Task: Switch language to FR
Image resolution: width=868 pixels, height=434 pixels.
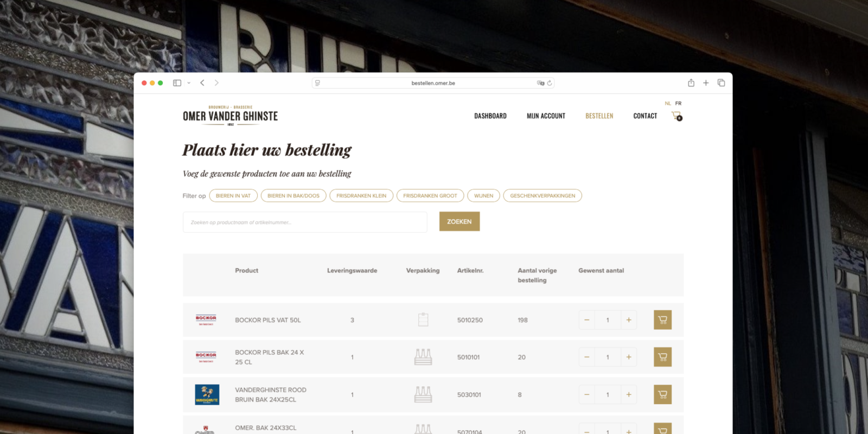Action: [678, 103]
